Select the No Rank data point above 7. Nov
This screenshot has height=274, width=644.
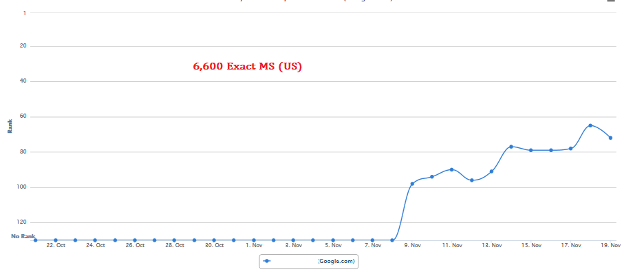(x=372, y=240)
